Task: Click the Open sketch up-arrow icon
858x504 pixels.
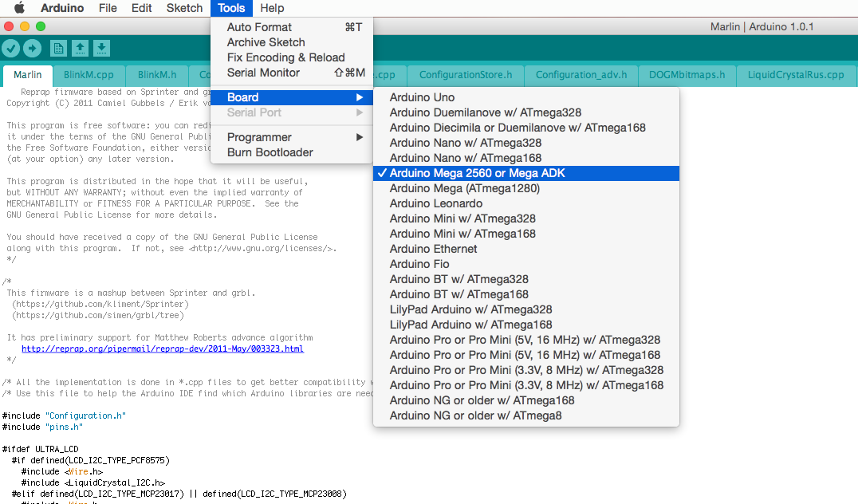Action: [x=80, y=49]
